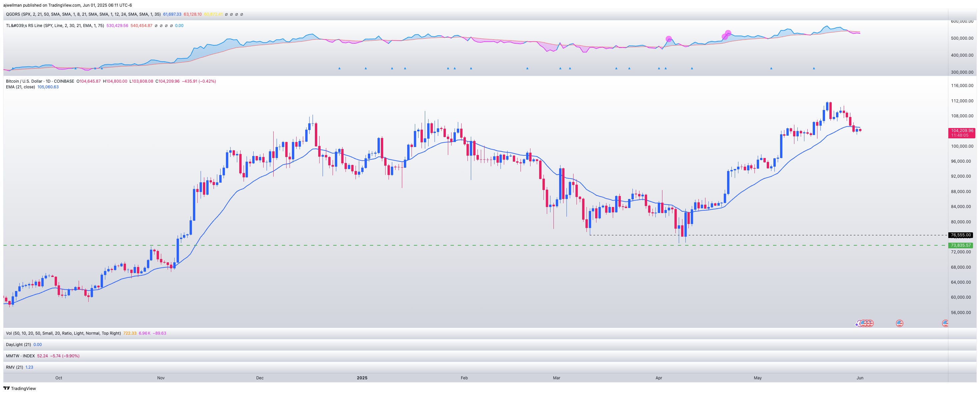The height and width of the screenshot is (394, 980).
Task: Click the 2025 label on time axis
Action: tap(362, 378)
